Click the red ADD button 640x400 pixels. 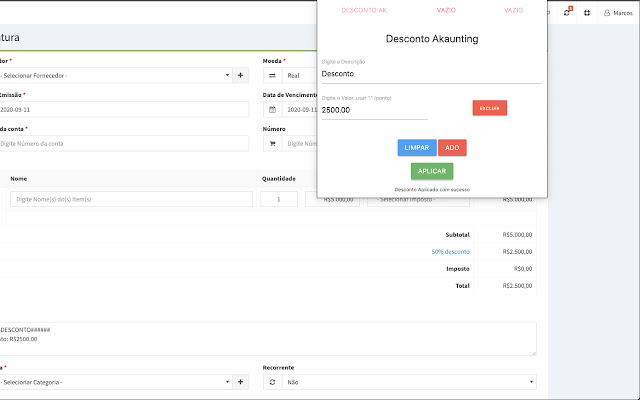(x=452, y=148)
